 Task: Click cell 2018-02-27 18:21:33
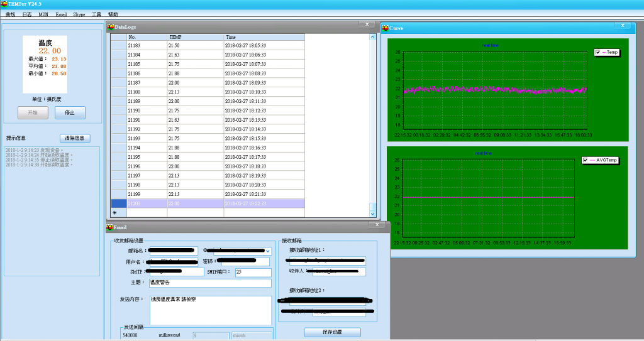(x=265, y=194)
